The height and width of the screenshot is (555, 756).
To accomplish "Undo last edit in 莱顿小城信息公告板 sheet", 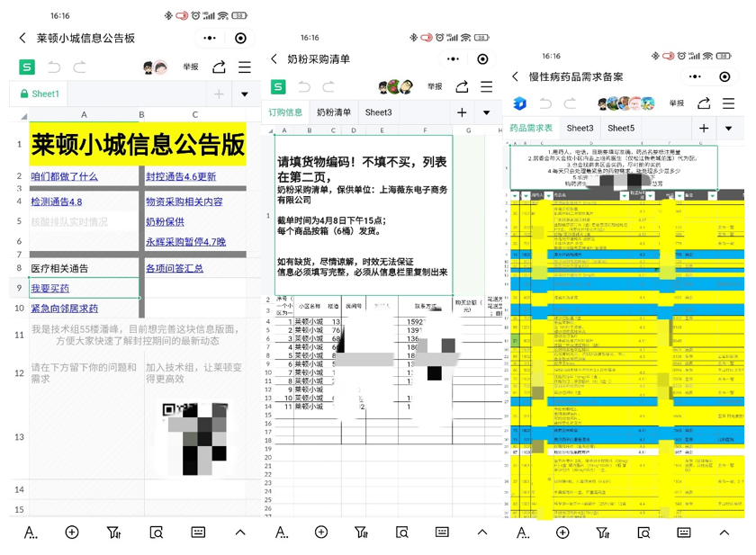I will click(x=54, y=67).
